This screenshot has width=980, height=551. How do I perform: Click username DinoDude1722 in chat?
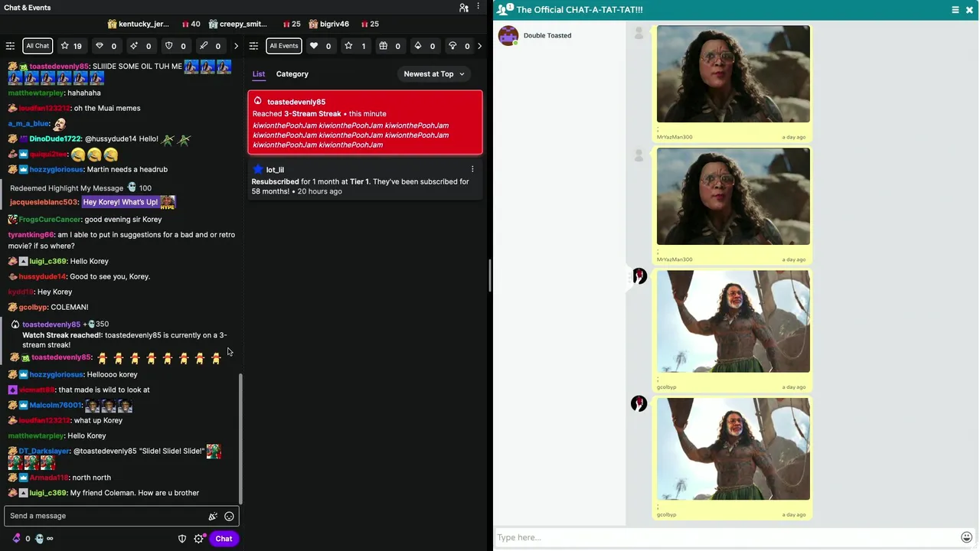[55, 139]
